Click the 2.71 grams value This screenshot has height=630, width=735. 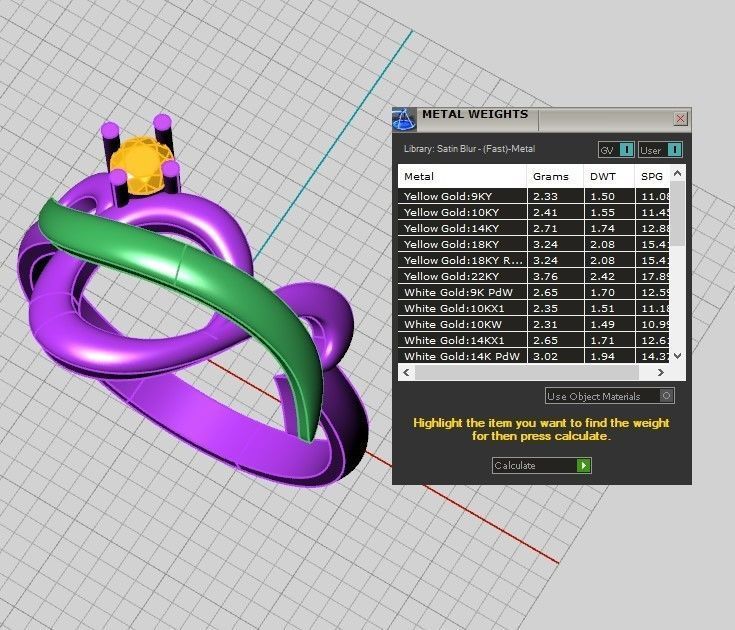(545, 228)
